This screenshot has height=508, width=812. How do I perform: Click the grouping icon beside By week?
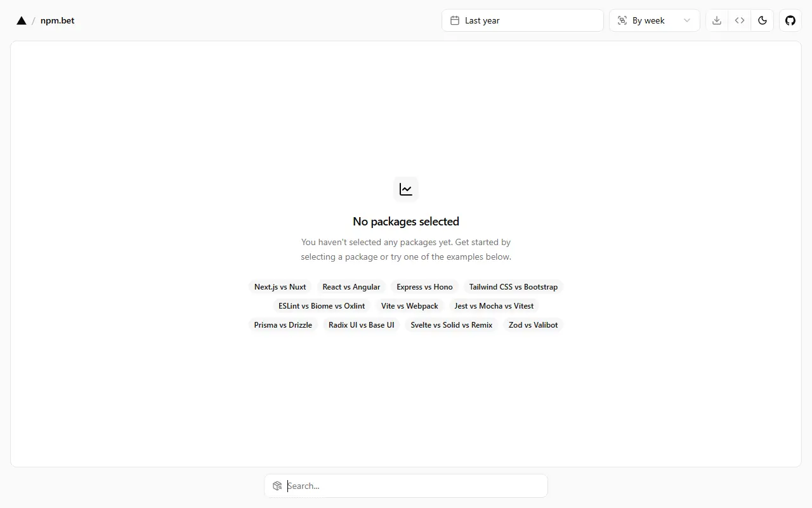622,20
